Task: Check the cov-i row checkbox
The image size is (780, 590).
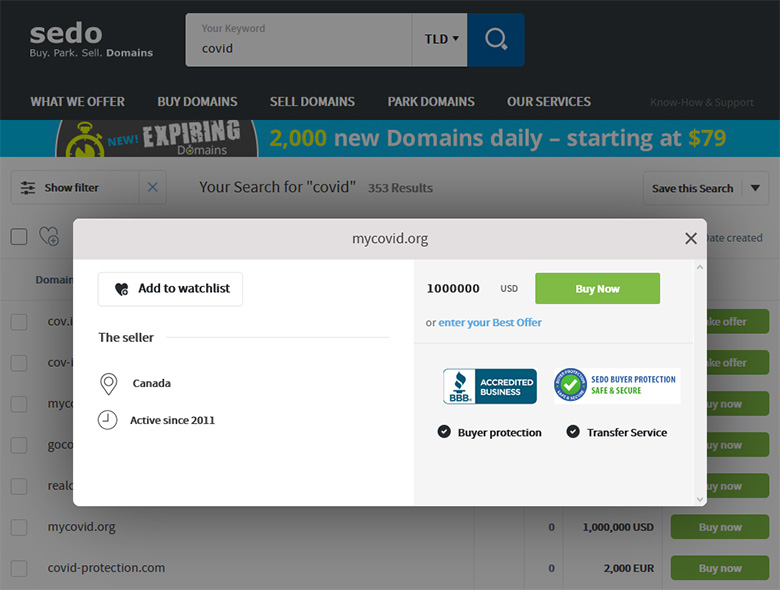Action: 19,363
